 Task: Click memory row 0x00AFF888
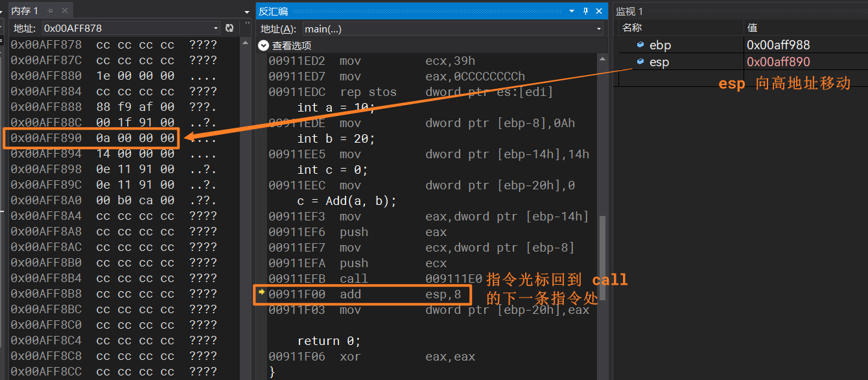point(113,107)
